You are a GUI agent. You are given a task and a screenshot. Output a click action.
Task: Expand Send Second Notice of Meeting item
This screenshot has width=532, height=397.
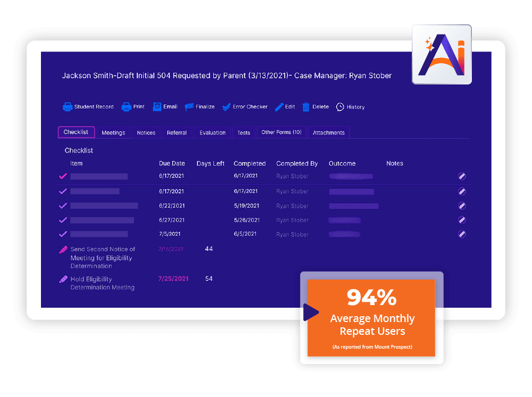64,249
